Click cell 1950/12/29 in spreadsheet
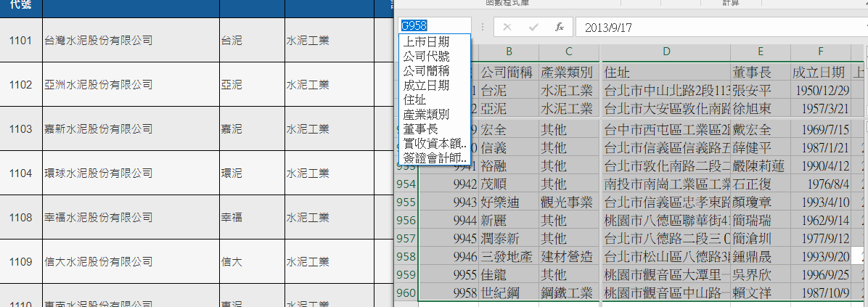The width and height of the screenshot is (868, 307). pyautogui.click(x=820, y=90)
